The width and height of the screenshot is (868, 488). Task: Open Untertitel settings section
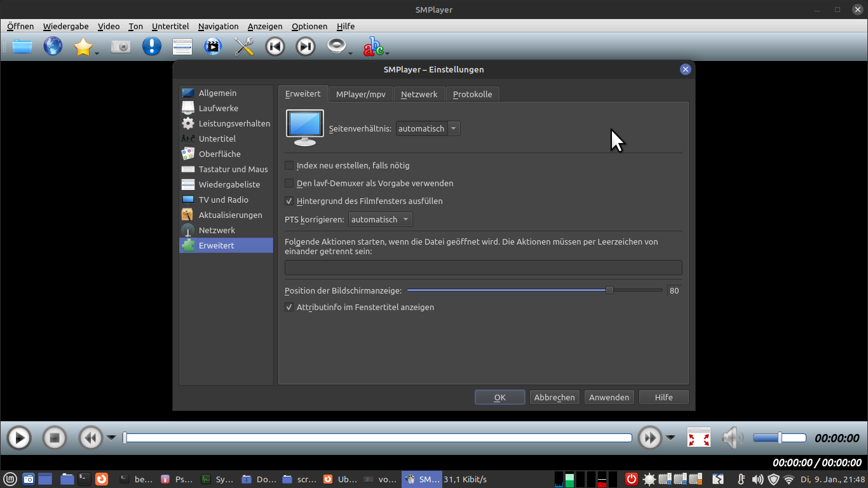point(226,139)
